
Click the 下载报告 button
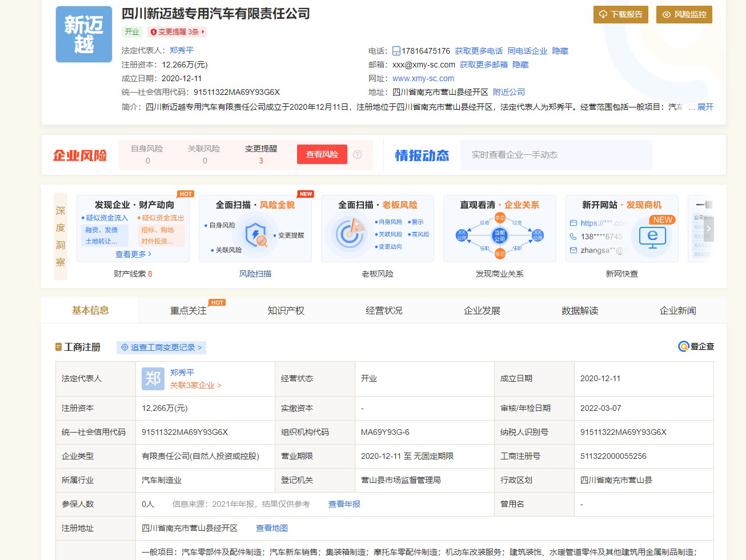point(620,14)
